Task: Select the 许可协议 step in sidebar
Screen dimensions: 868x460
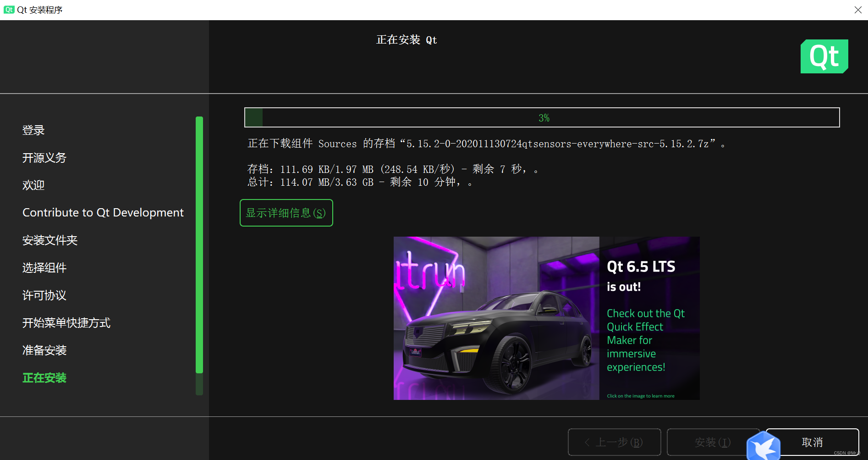Action: tap(44, 295)
